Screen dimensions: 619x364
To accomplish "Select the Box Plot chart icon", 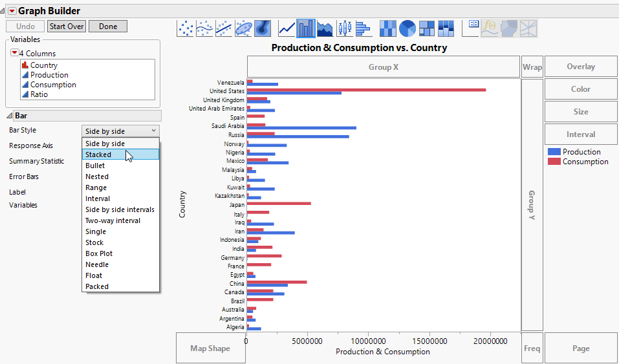I will point(344,28).
